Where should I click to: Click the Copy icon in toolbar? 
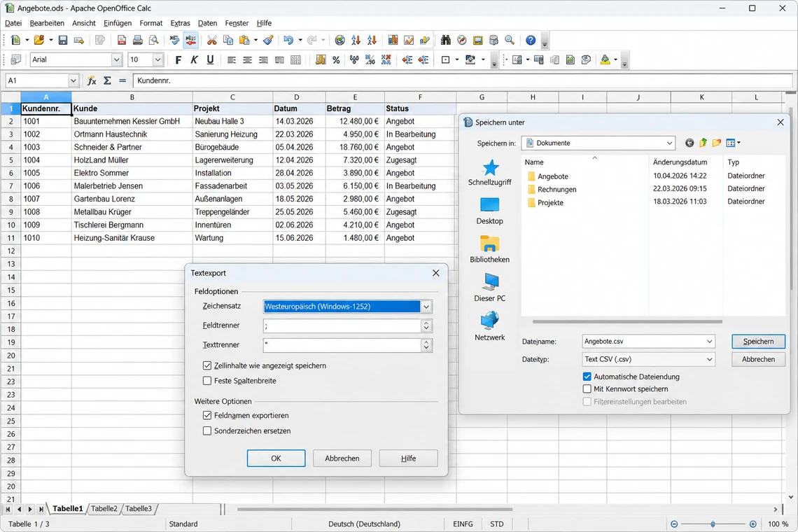228,40
